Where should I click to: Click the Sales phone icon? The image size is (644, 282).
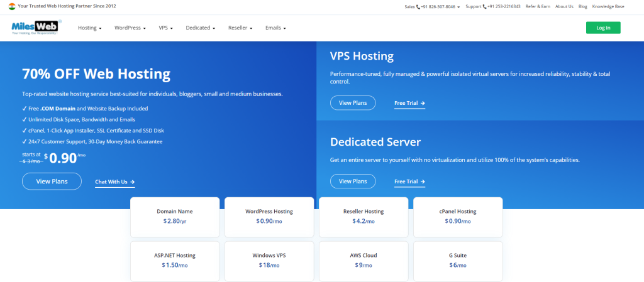pyautogui.click(x=418, y=6)
